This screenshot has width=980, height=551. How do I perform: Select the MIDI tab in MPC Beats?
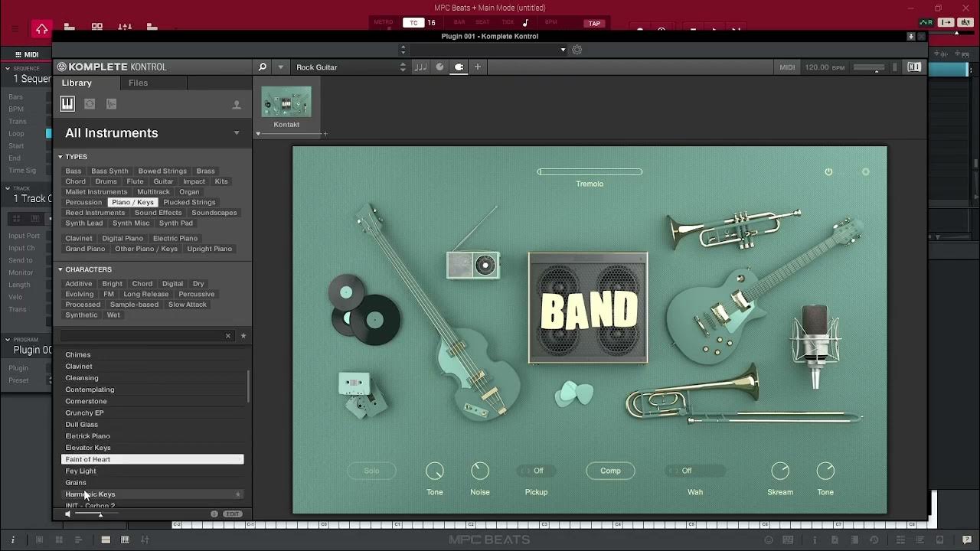point(25,54)
